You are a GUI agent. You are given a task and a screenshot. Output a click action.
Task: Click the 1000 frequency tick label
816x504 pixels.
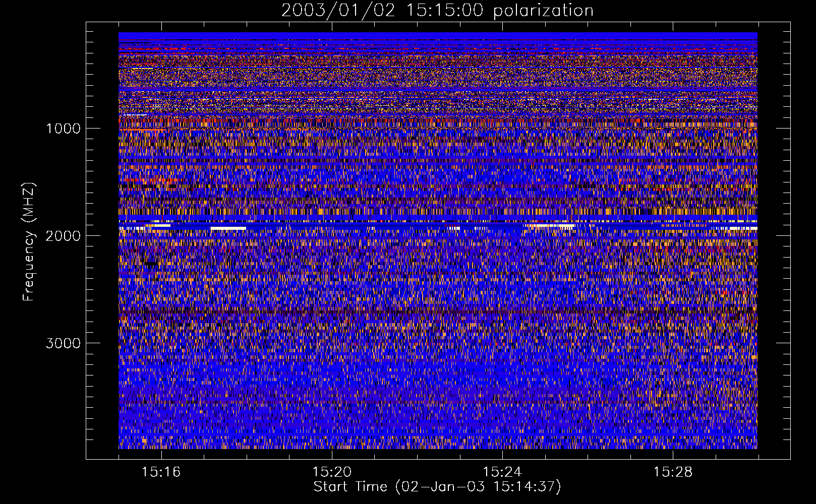[63, 129]
